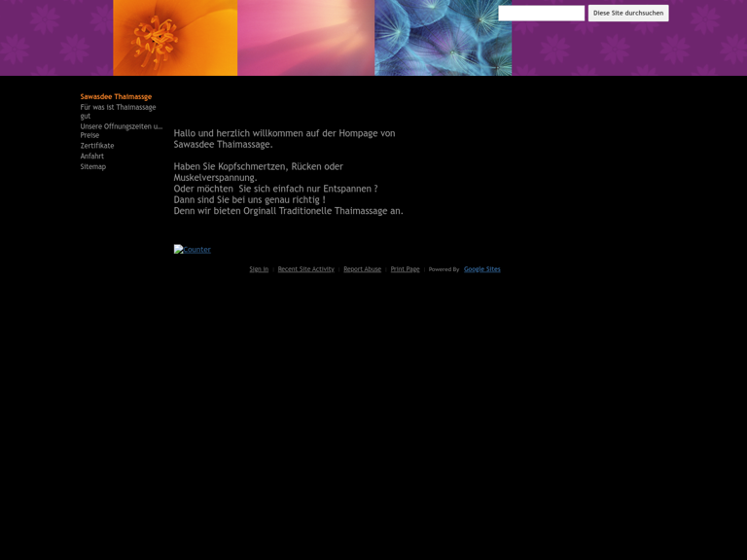Viewport: 747px width, 560px height.
Task: Click the broken Counter image link
Action: coord(192,249)
